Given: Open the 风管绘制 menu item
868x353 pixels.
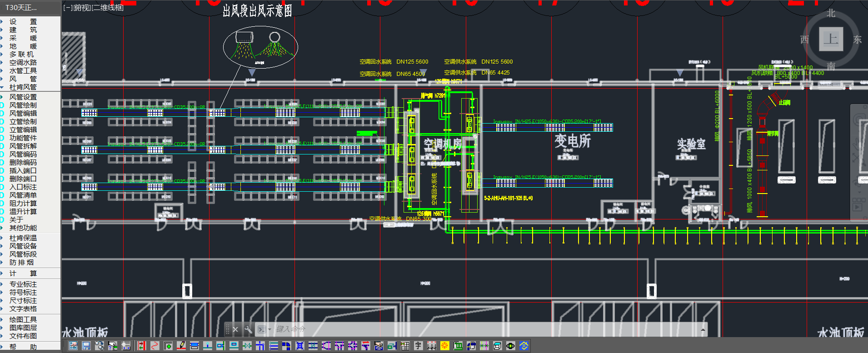Looking at the screenshot, I should [x=23, y=105].
